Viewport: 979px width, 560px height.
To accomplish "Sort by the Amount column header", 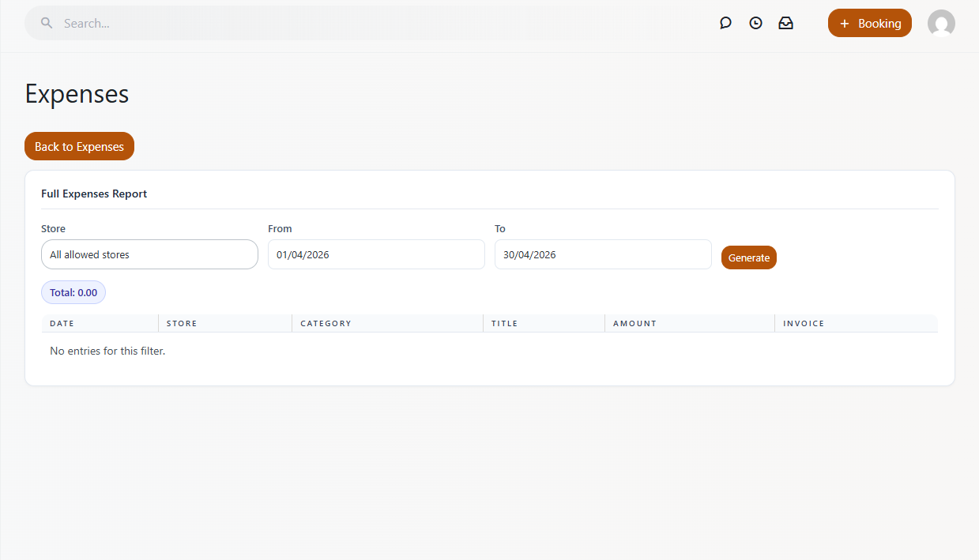I will (x=634, y=324).
